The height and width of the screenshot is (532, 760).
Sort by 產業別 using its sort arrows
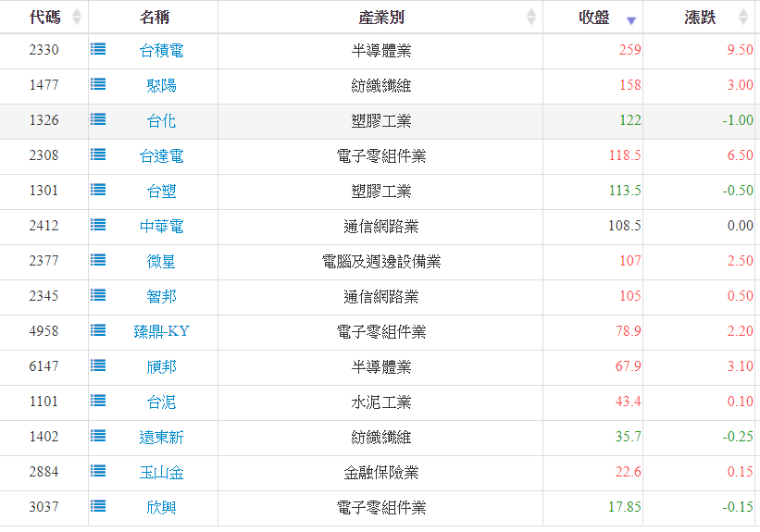click(531, 18)
